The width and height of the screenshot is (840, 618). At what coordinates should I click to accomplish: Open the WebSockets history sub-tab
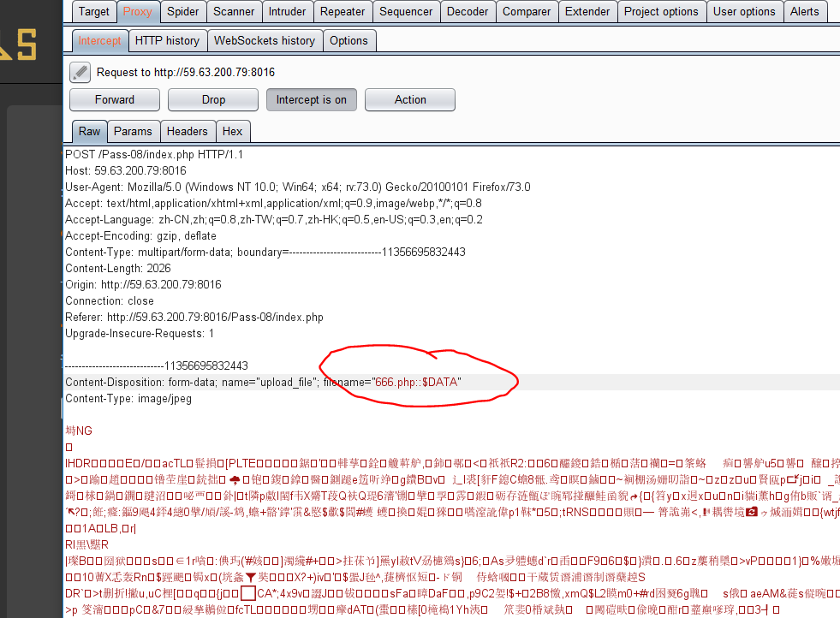[x=265, y=41]
